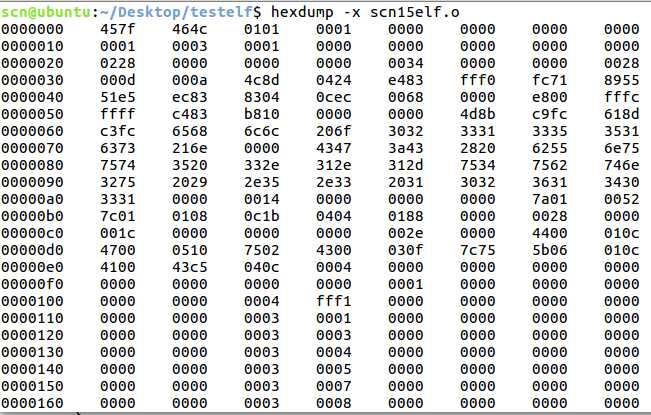Click the hex value 000d
Image resolution: width=651 pixels, height=415 pixels.
pyautogui.click(x=117, y=80)
